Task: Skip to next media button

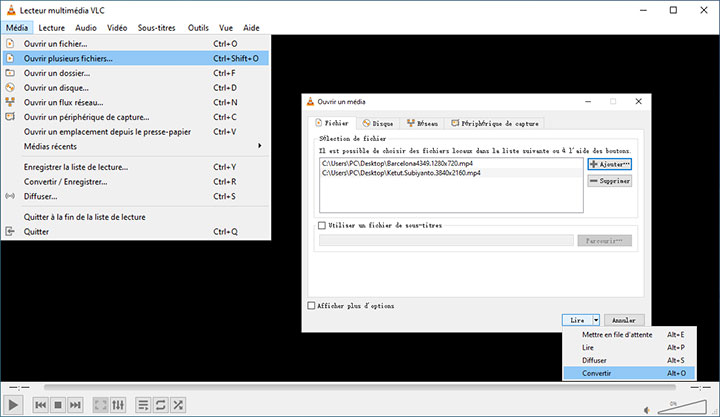Action: pos(75,405)
